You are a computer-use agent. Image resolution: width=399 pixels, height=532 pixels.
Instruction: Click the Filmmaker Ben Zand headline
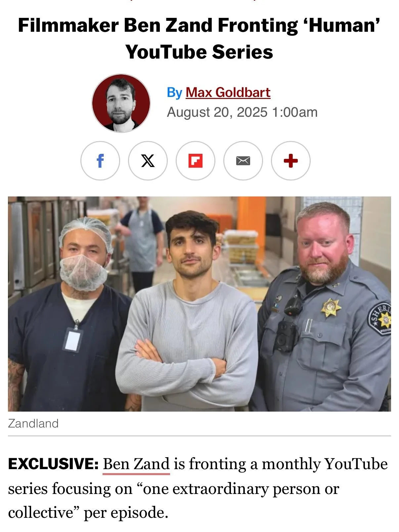199,39
